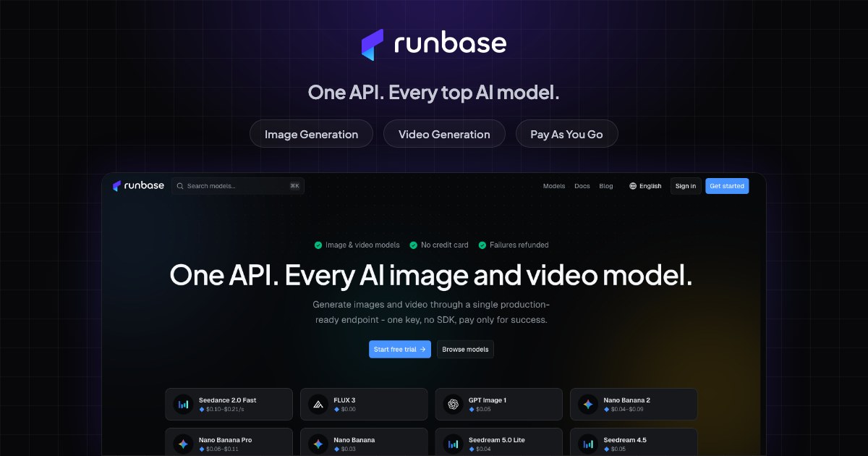This screenshot has height=456, width=868.
Task: Click the large runbase logo icon at top
Action: click(x=373, y=45)
